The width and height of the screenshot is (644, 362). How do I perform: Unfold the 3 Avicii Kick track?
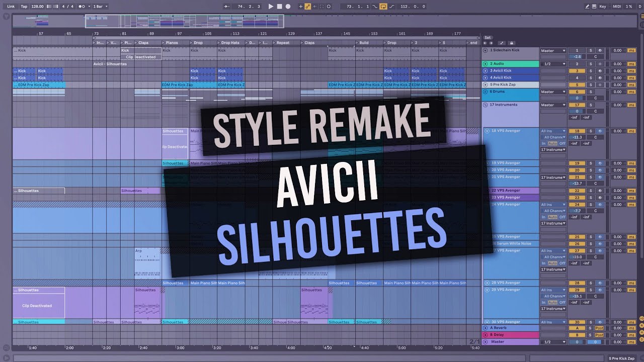(486, 71)
